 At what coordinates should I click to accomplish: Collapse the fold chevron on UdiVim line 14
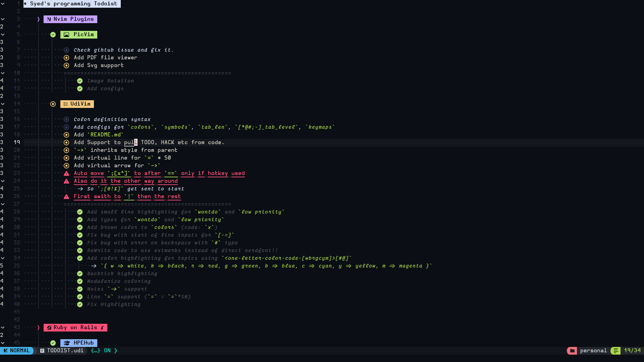[3, 104]
